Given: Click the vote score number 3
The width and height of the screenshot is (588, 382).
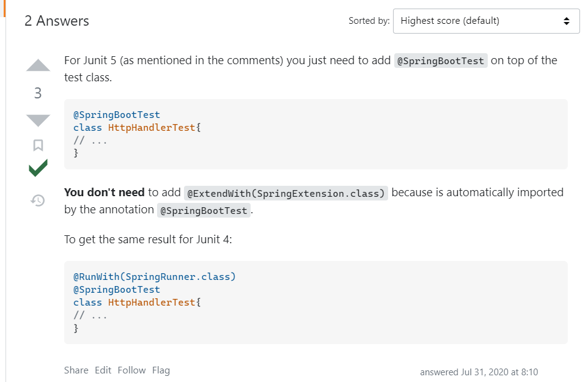Looking at the screenshot, I should coord(38,93).
